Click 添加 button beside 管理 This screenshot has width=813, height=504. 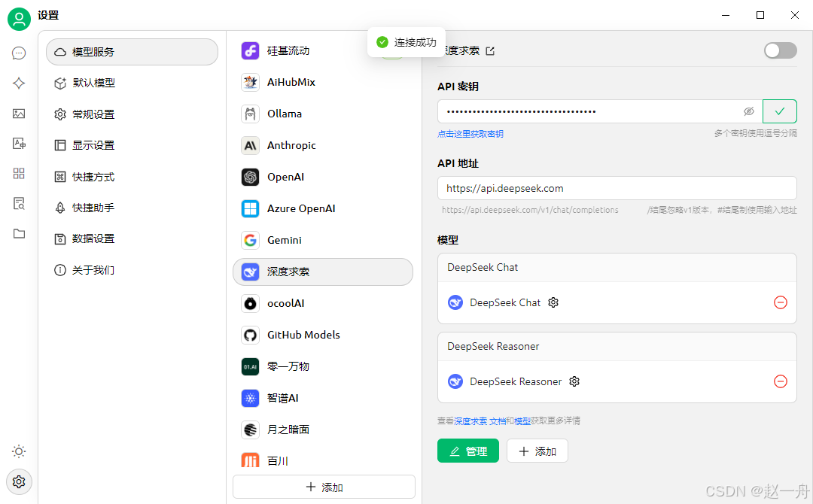tap(537, 451)
